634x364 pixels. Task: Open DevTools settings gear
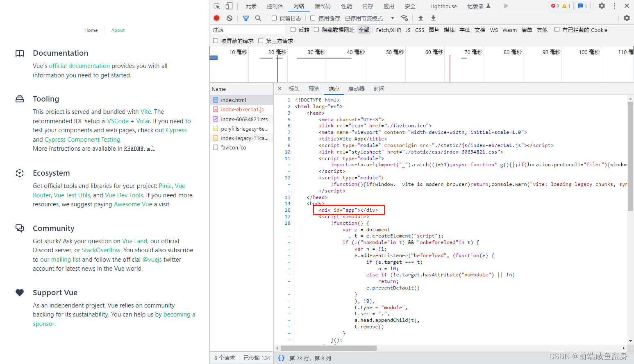coord(602,6)
